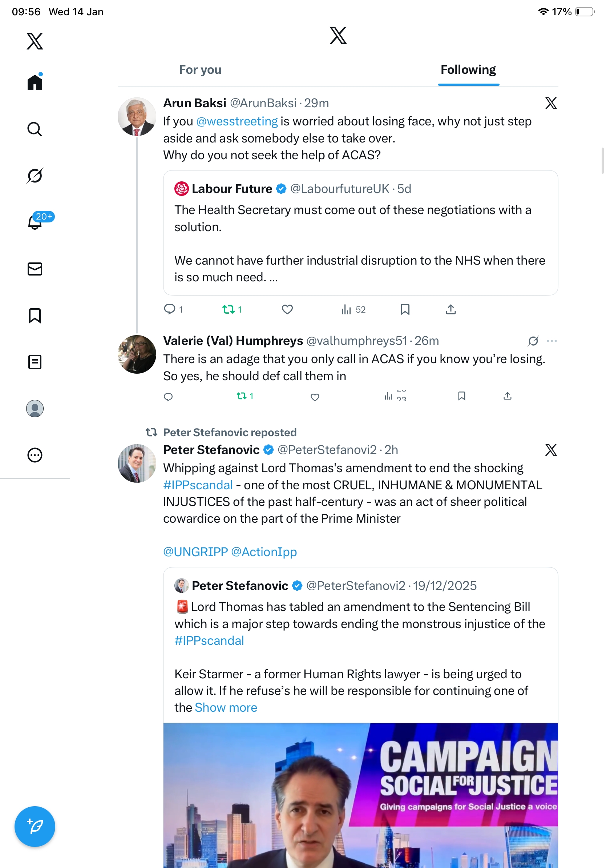Open the Search icon in sidebar
606x868 pixels.
coord(35,129)
